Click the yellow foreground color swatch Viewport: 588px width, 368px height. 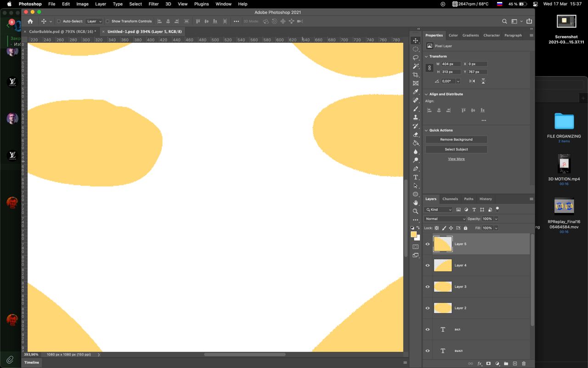pyautogui.click(x=413, y=235)
